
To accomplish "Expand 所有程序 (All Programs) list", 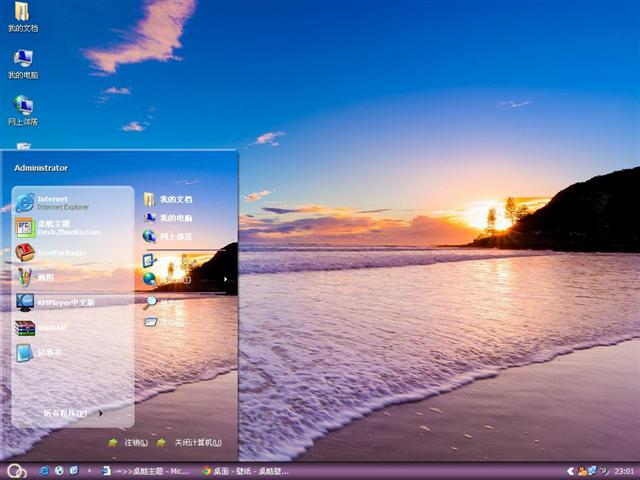I will [x=70, y=412].
